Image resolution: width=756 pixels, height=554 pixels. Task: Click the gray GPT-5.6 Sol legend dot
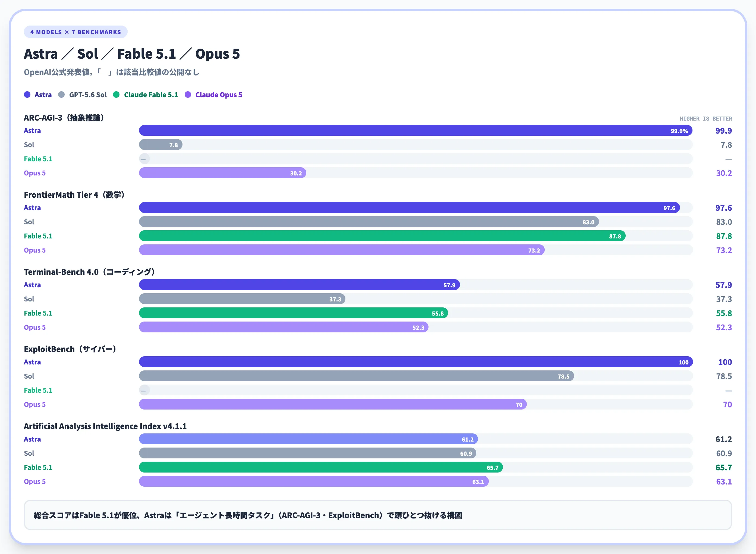tap(61, 95)
